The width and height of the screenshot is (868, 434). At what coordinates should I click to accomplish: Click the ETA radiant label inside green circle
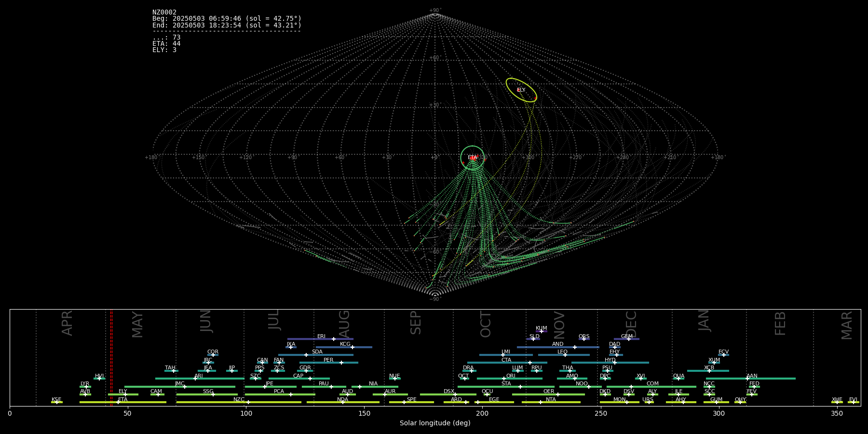point(472,158)
